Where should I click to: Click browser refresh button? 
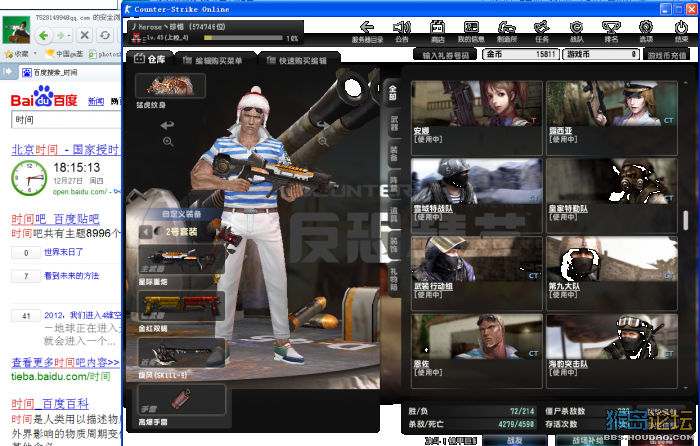point(104,35)
